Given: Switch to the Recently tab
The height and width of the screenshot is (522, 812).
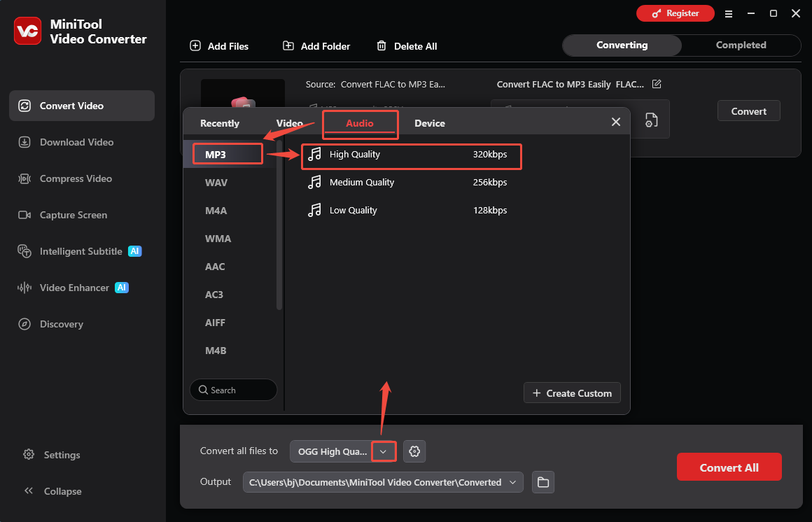Looking at the screenshot, I should [x=220, y=123].
